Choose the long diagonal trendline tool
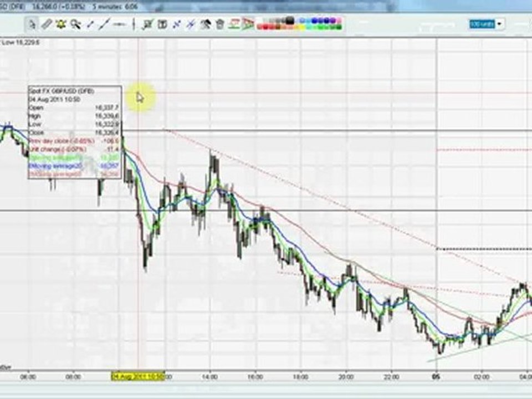This screenshot has width=532, height=399. coord(104,24)
